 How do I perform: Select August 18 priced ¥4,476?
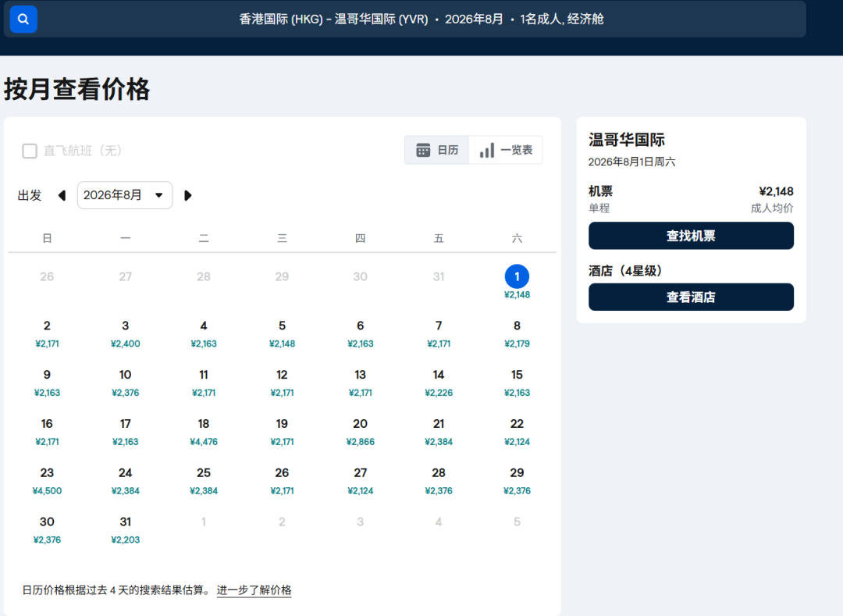[204, 432]
